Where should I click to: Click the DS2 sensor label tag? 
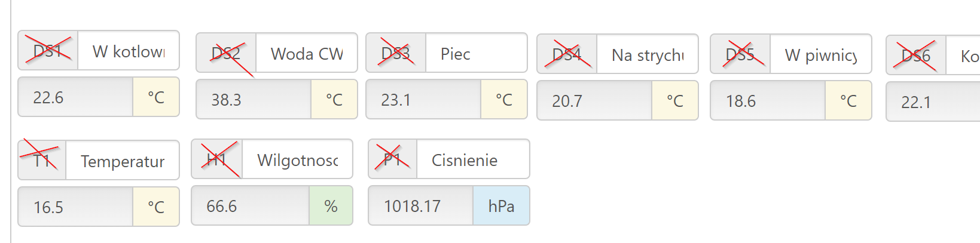click(227, 53)
